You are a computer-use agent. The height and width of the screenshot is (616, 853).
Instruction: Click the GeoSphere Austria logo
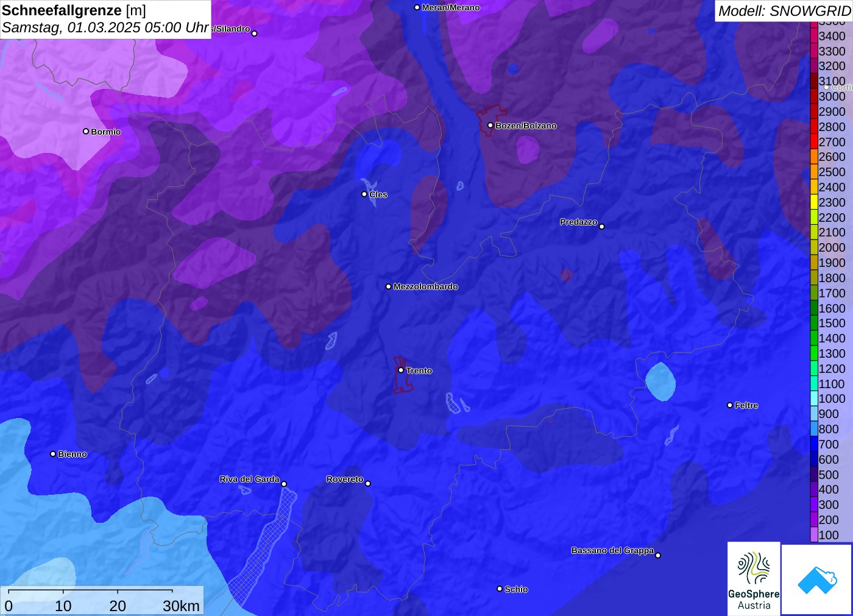[754, 579]
